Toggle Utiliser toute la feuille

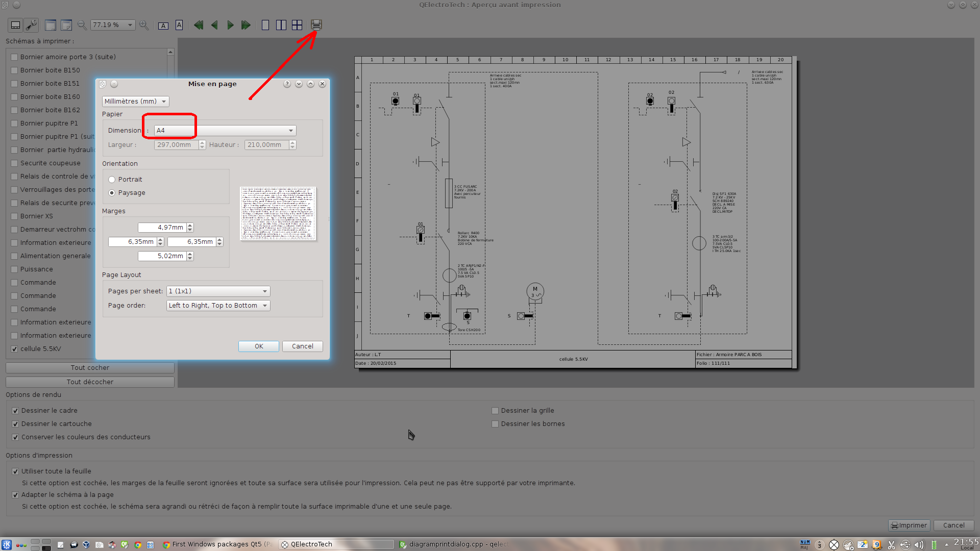pos(15,471)
